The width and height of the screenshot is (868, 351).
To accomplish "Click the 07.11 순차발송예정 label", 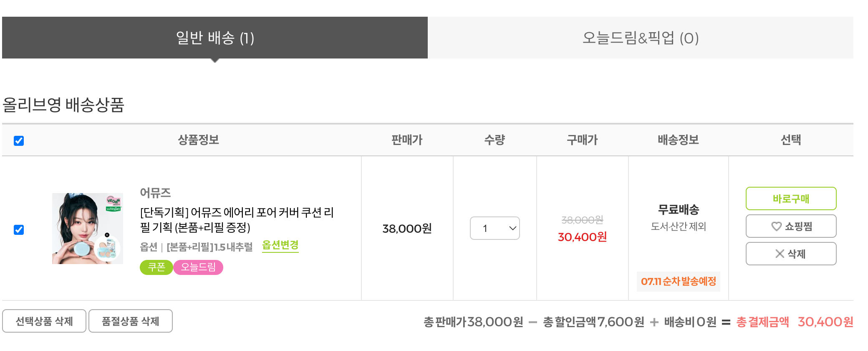I will [679, 281].
